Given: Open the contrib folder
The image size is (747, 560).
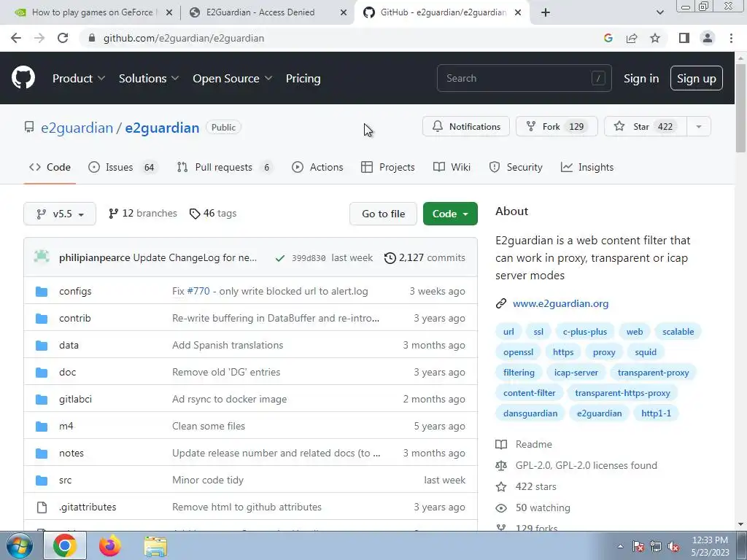Looking at the screenshot, I should 75,318.
